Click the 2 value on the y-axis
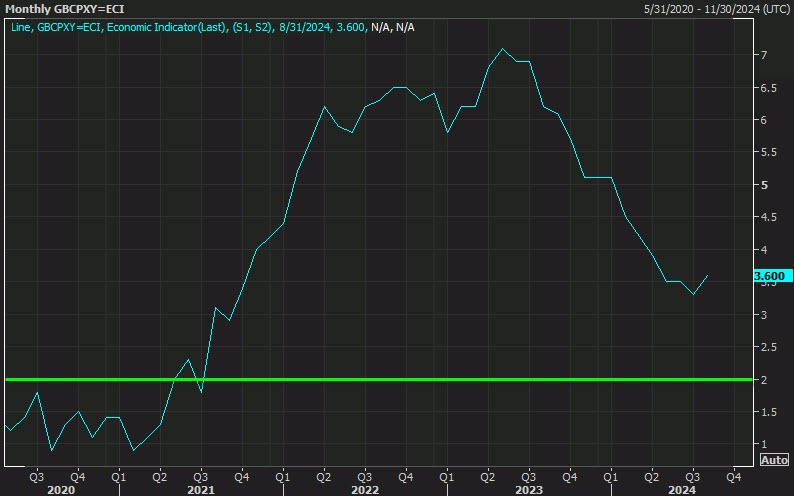The height and width of the screenshot is (496, 794). [x=764, y=380]
